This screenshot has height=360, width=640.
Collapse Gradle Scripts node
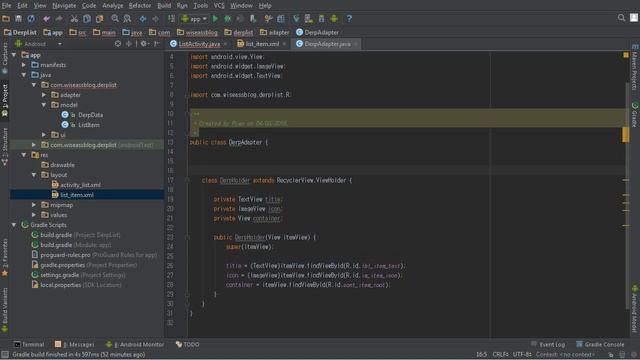click(14, 225)
